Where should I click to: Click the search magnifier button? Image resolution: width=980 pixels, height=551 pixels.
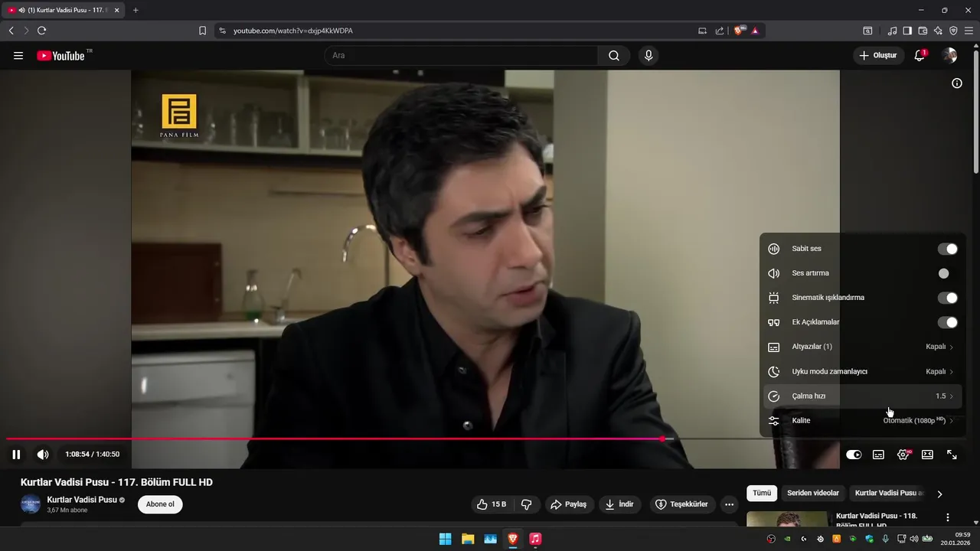coord(614,56)
